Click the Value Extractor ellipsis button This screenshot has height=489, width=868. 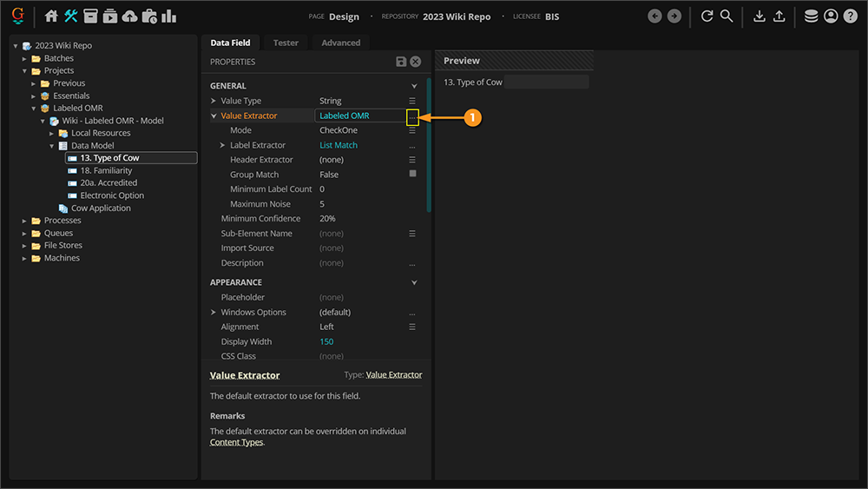coord(412,116)
